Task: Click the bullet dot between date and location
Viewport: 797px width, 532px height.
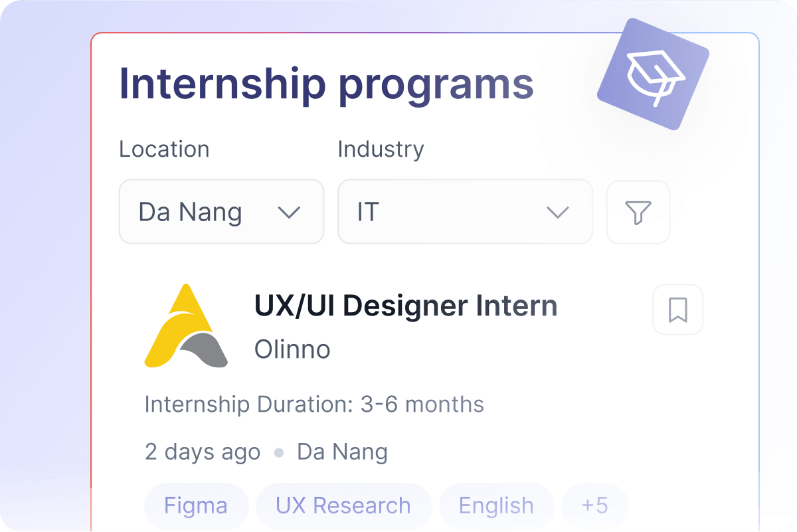Action: click(x=278, y=452)
